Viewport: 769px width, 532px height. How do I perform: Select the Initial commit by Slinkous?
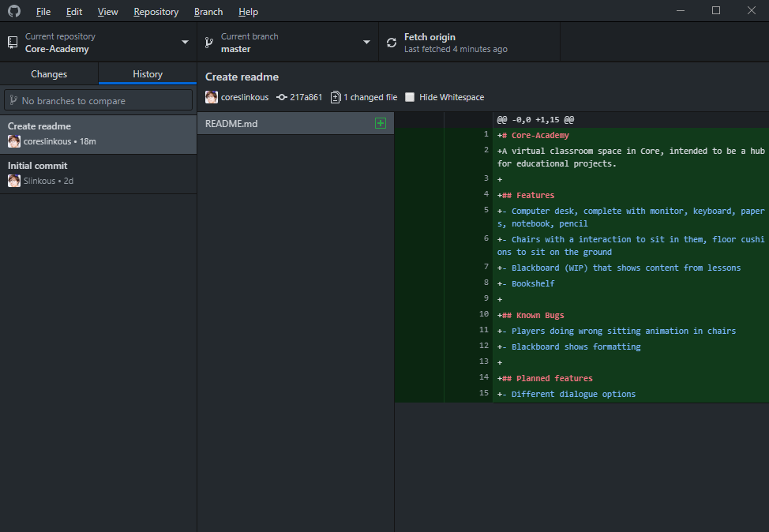(x=98, y=171)
